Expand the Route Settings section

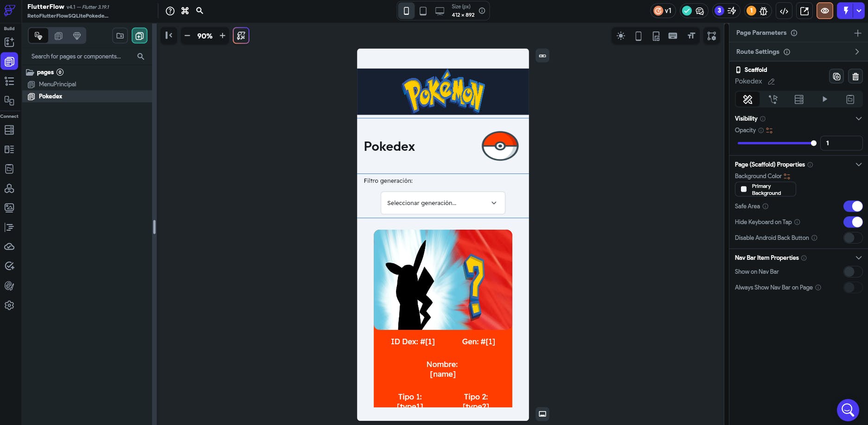pyautogui.click(x=857, y=52)
